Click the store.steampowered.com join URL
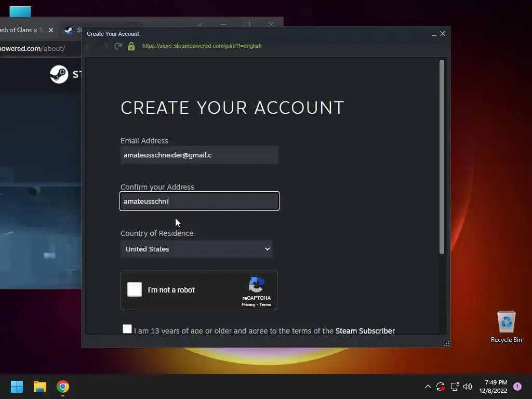 click(202, 46)
